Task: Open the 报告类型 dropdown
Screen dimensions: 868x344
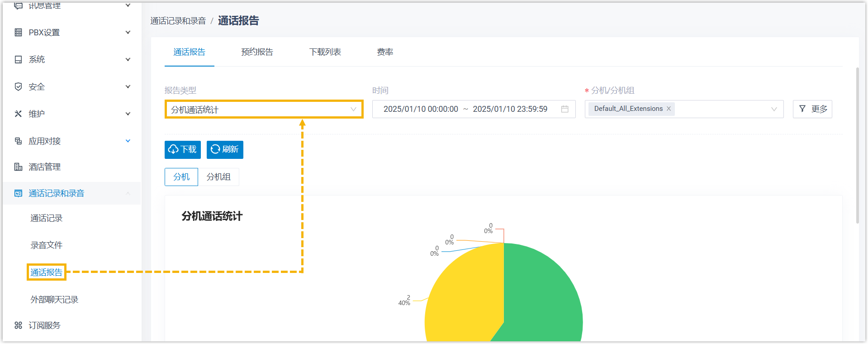Action: 264,110
